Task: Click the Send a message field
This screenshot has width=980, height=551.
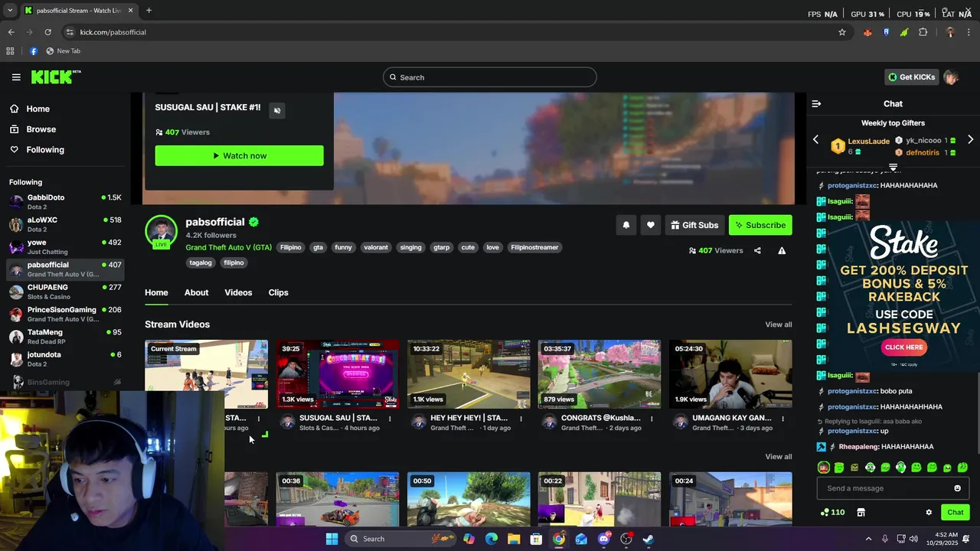Action: (893, 488)
